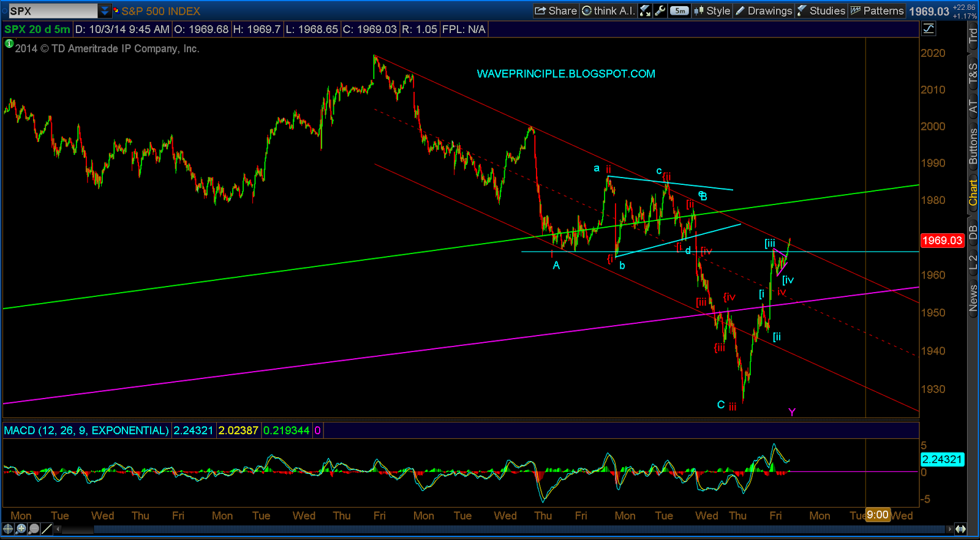The image size is (980, 540).
Task: Click the zoom out magnifier
Action: 34,529
